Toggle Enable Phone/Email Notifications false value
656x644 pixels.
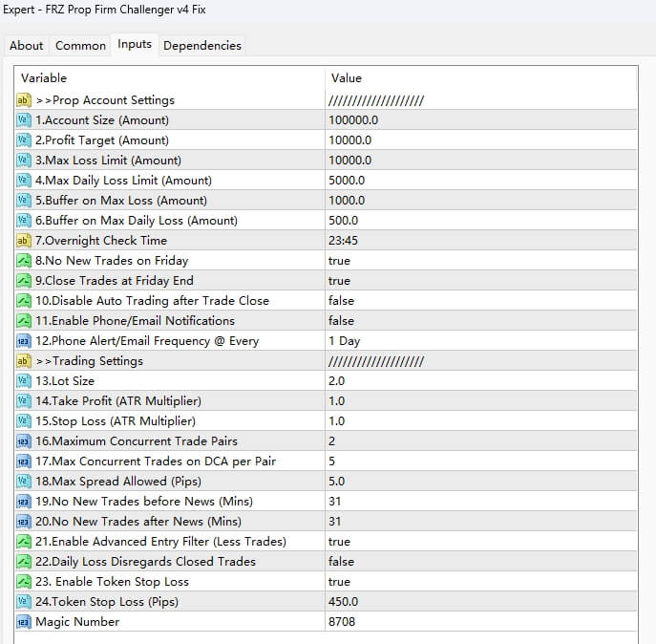(x=341, y=321)
